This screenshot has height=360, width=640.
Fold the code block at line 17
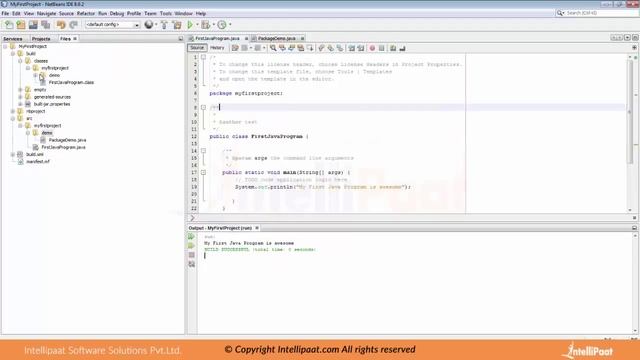[x=203, y=173]
